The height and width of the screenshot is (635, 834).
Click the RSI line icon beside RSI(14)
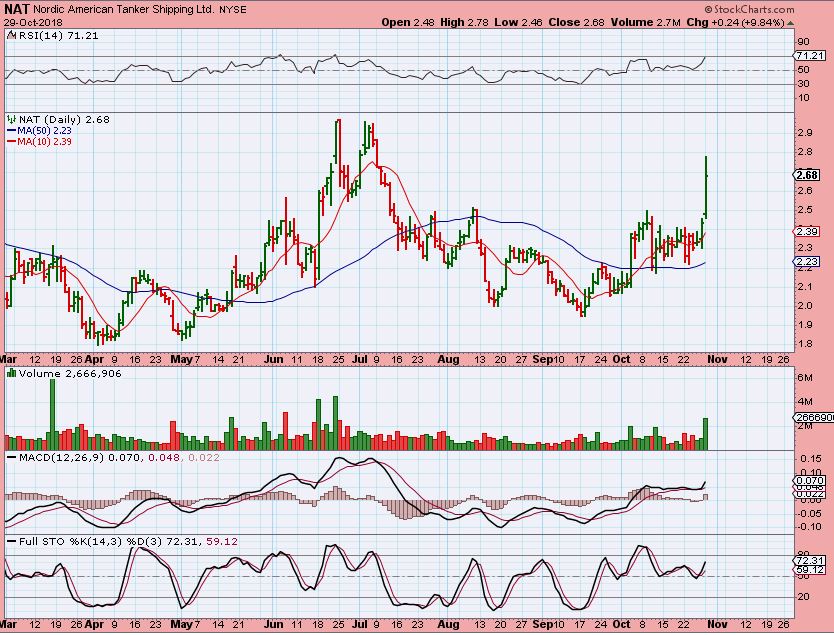12,35
